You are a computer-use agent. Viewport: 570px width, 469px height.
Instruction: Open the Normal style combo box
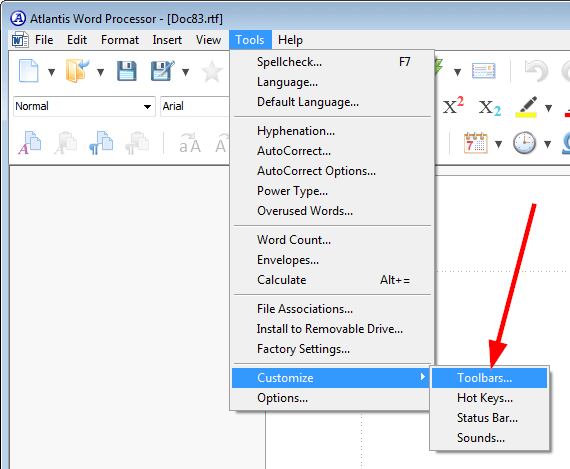click(x=84, y=106)
